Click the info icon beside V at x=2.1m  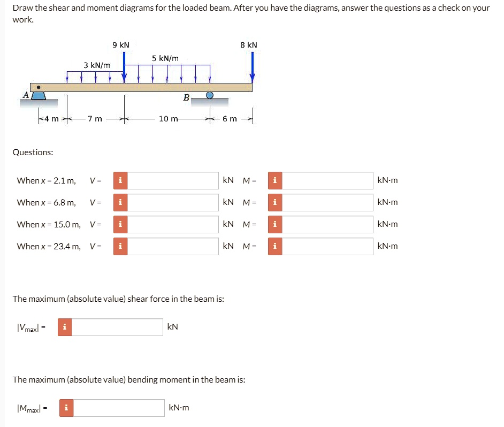click(x=120, y=180)
